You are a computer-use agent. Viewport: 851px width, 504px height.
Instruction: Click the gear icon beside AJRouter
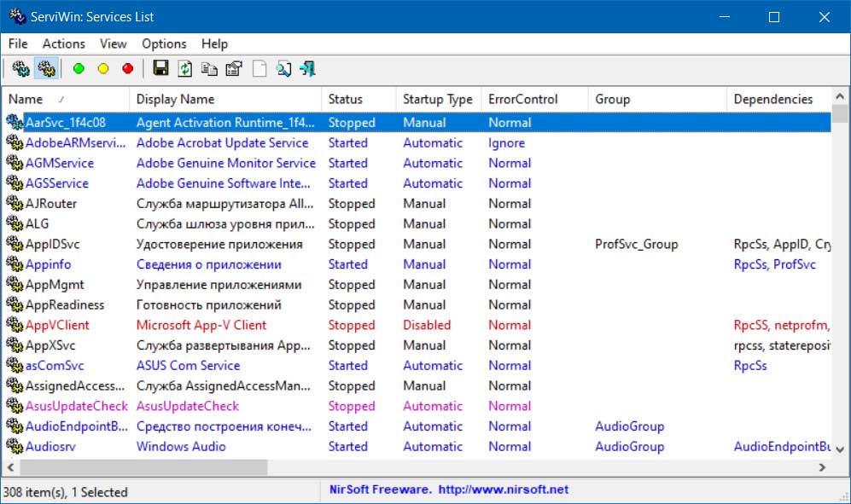coord(15,204)
